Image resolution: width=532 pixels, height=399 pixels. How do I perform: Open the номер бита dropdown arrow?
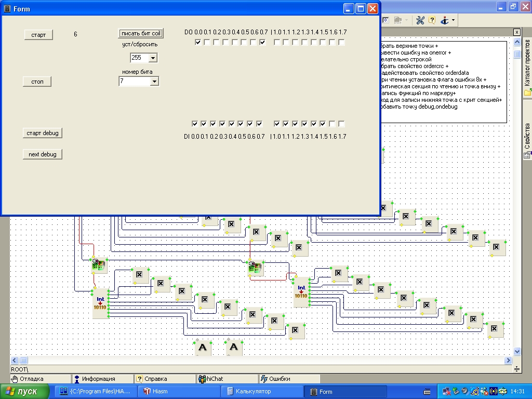click(154, 82)
